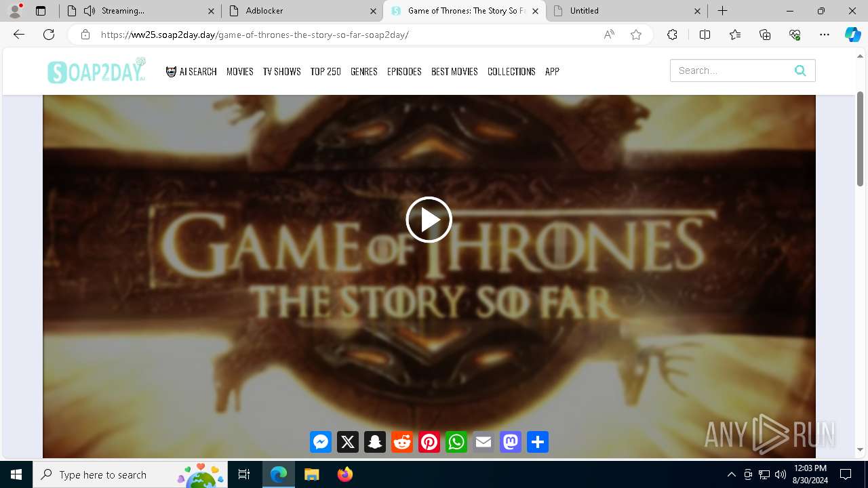Open Task View
Screen dimensions: 868x488
[x=244, y=474]
